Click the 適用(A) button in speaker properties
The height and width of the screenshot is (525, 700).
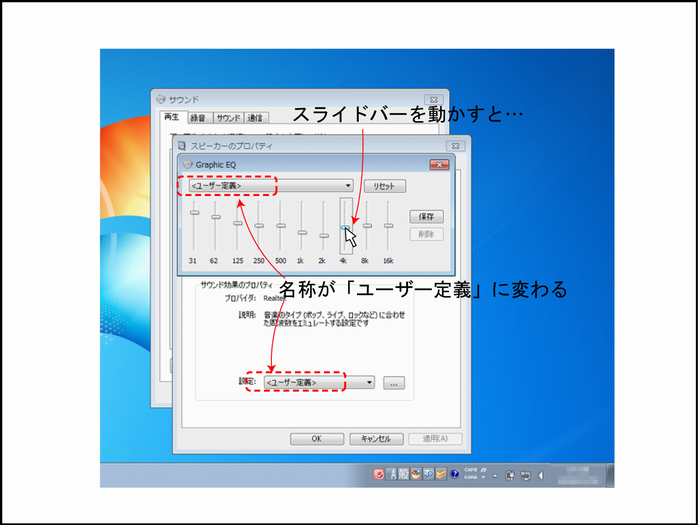[435, 439]
